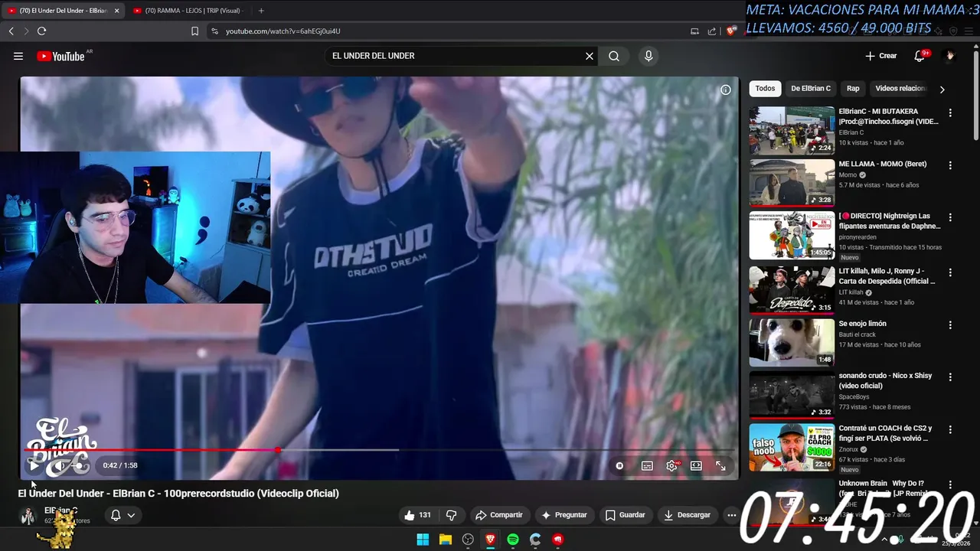
Task: Enter fullscreen mode
Action: pos(720,465)
